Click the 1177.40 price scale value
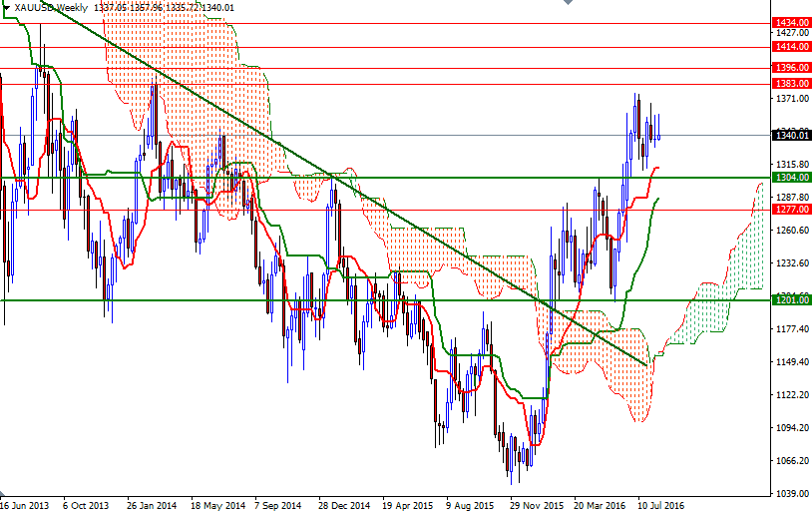812x513 pixels. point(792,329)
